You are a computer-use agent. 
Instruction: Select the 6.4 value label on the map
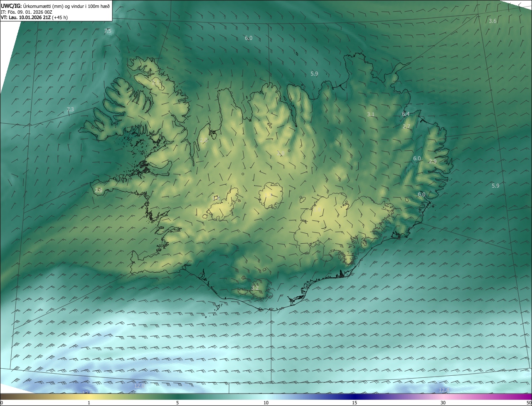[x=406, y=114]
